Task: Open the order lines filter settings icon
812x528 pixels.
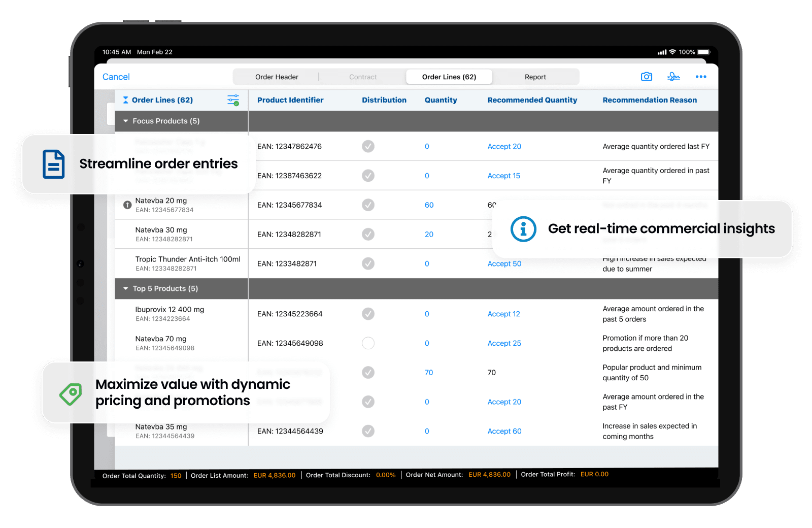Action: (233, 100)
